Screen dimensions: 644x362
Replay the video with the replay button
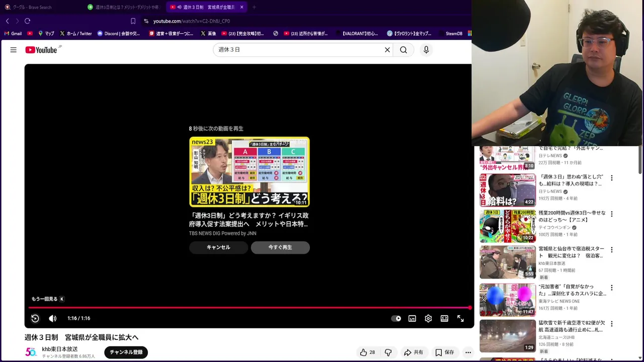coord(35,318)
